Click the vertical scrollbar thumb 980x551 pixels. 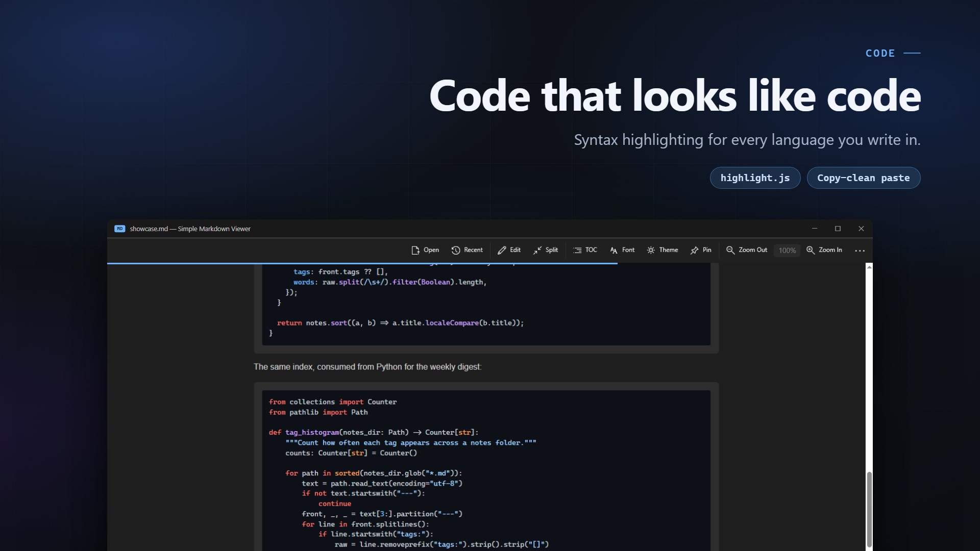tap(869, 509)
